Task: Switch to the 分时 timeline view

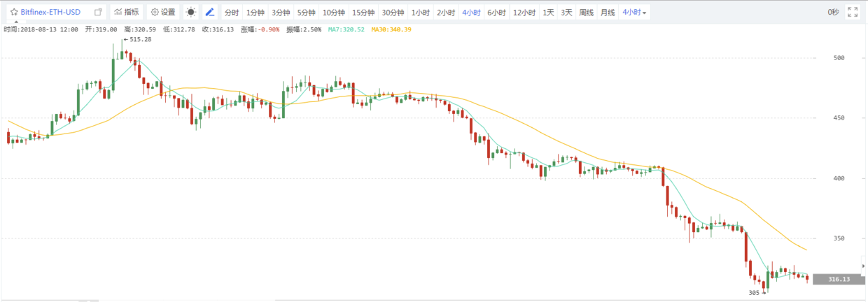Action: 231,13
